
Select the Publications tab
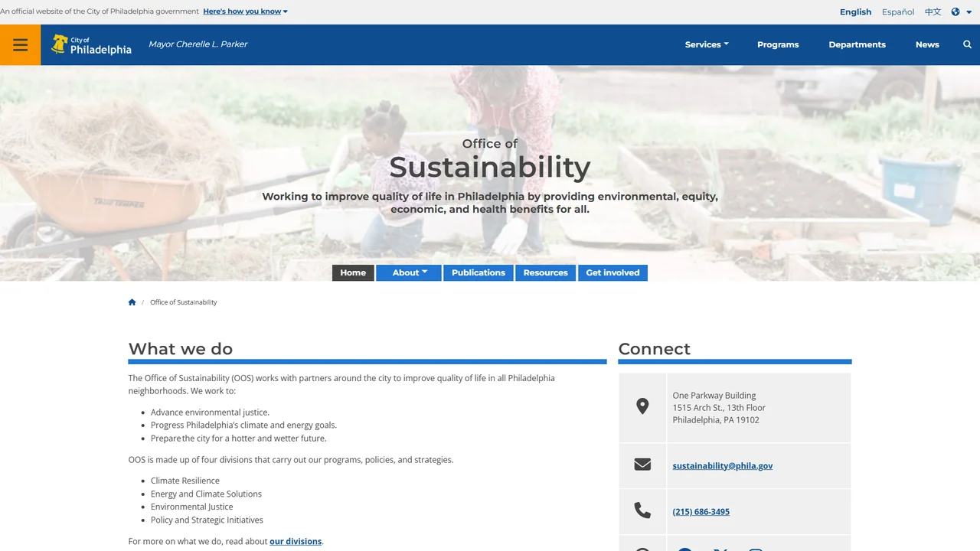(x=479, y=272)
